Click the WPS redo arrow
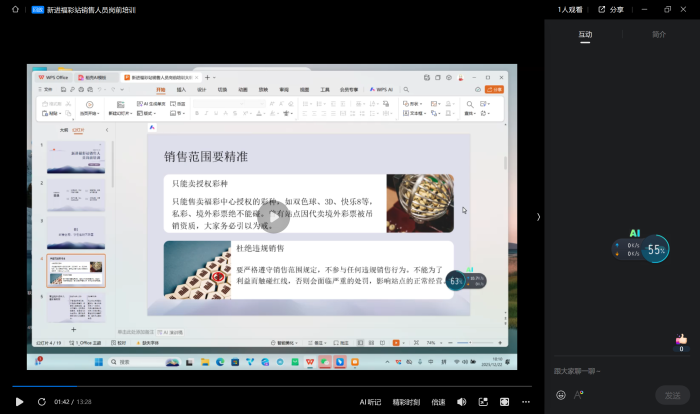This screenshot has width=700, height=414. point(113,90)
